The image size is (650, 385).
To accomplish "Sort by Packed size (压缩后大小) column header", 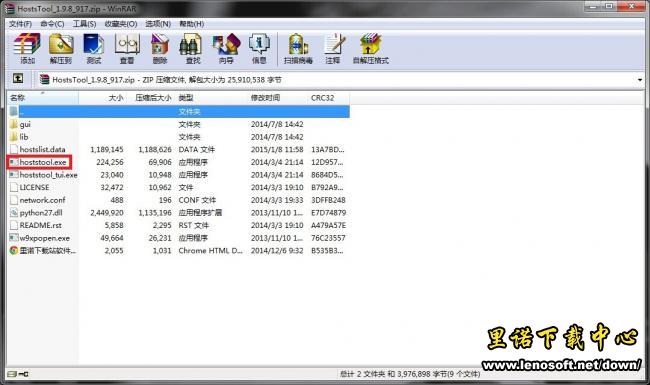I will pyautogui.click(x=150, y=98).
